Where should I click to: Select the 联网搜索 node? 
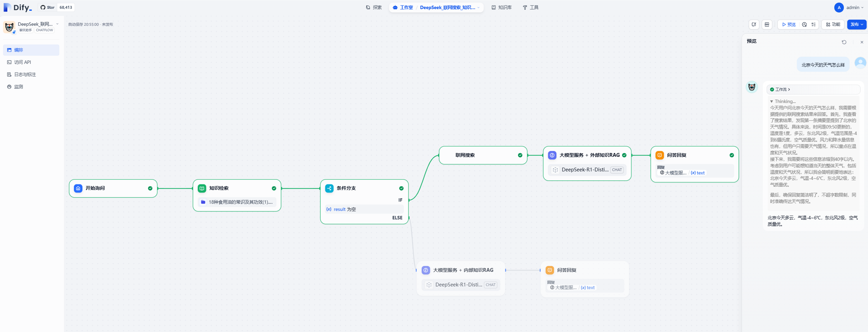483,155
